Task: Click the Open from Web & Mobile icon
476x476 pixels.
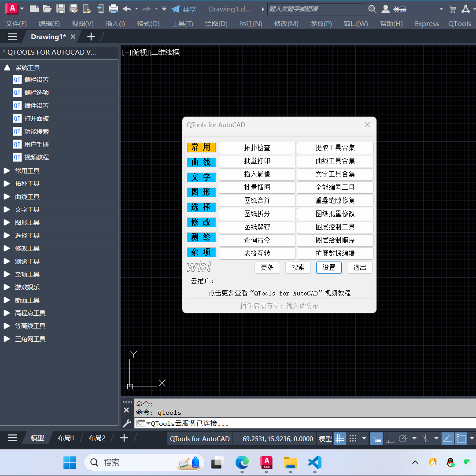Action: click(x=87, y=9)
